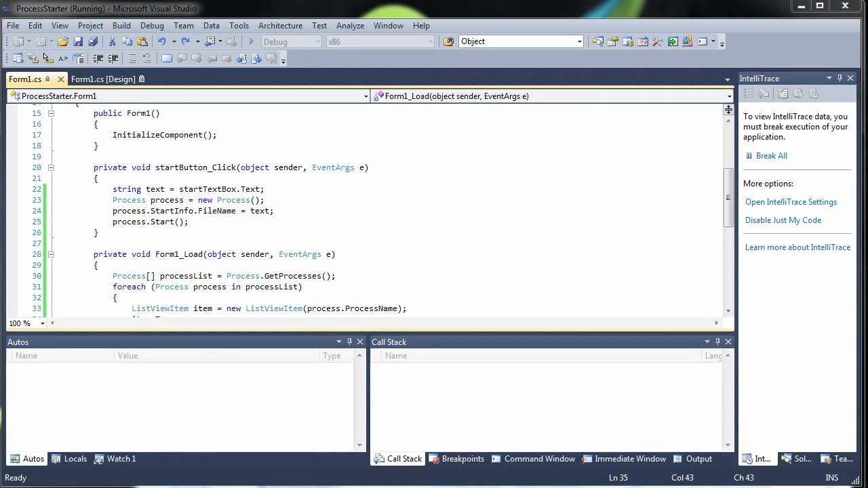
Task: Collapse the Form1() constructor outline at line 15
Action: pyautogui.click(x=51, y=113)
